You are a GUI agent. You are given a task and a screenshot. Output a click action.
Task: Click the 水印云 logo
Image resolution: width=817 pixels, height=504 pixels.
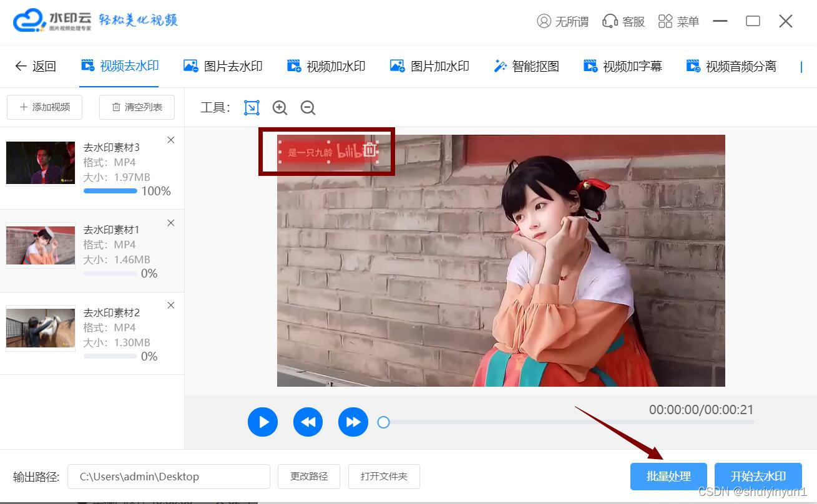coord(53,21)
